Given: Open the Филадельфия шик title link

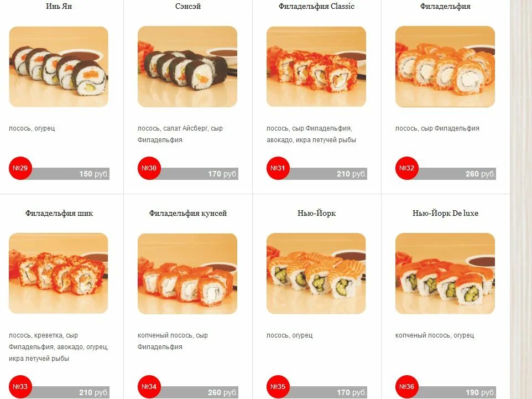Looking at the screenshot, I should 59,213.
